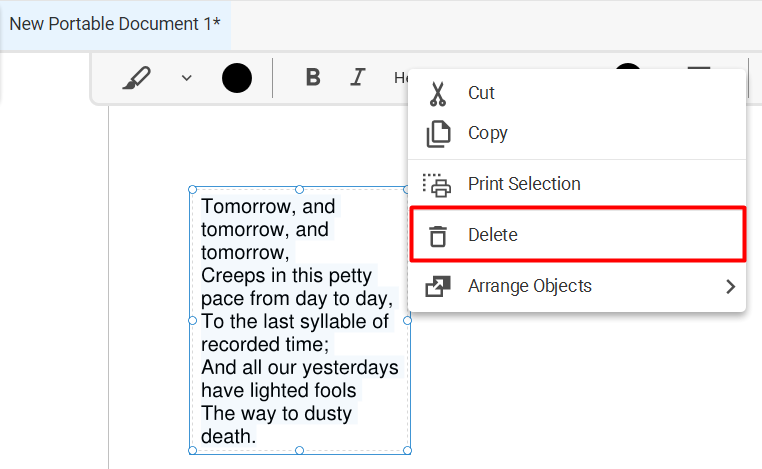Toggle Italic formatting
Image resolution: width=762 pixels, height=469 pixels.
(358, 77)
